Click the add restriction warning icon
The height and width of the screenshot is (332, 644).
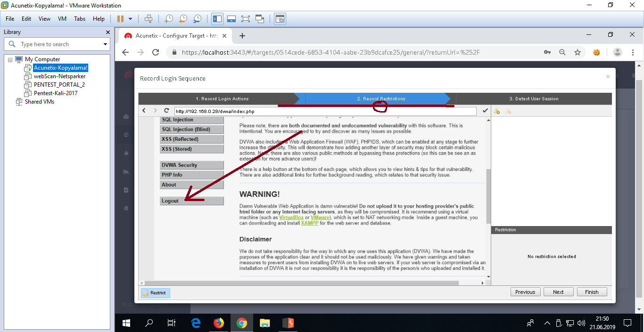pos(496,111)
